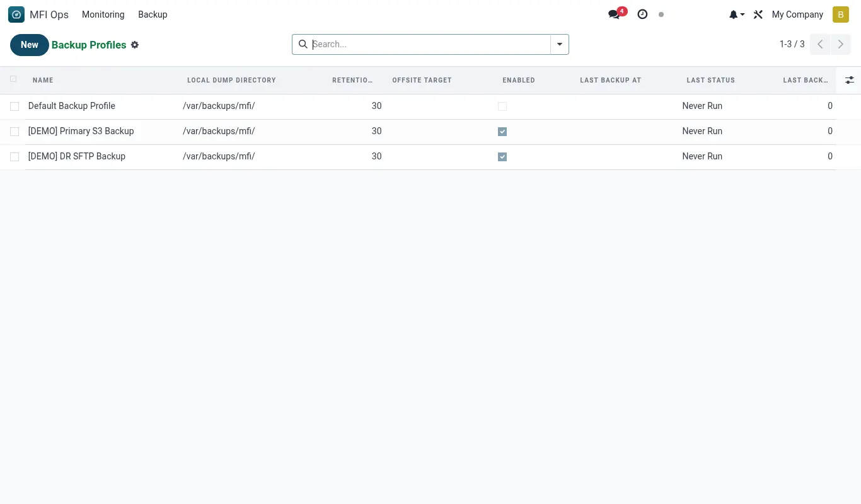Open the MFI Ops app home icon

[x=16, y=14]
